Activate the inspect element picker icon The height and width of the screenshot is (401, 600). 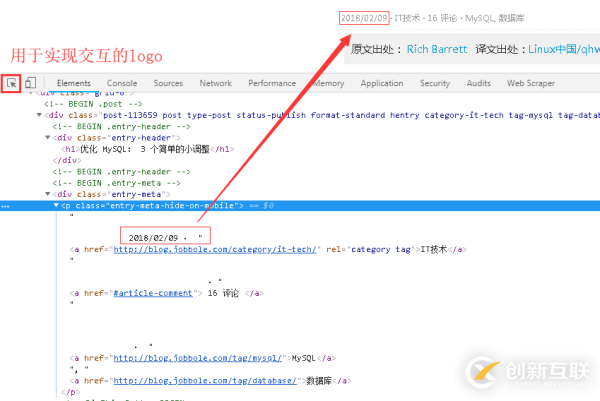click(x=11, y=83)
